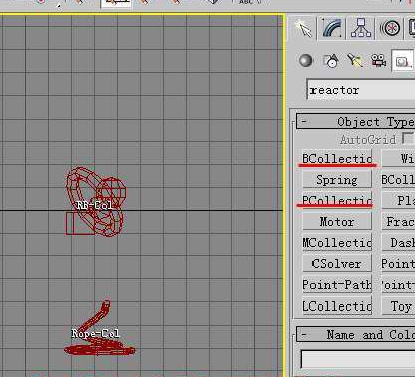The width and height of the screenshot is (415, 377).
Task: Click the Wi button beside BCollectic
Action: (398, 158)
